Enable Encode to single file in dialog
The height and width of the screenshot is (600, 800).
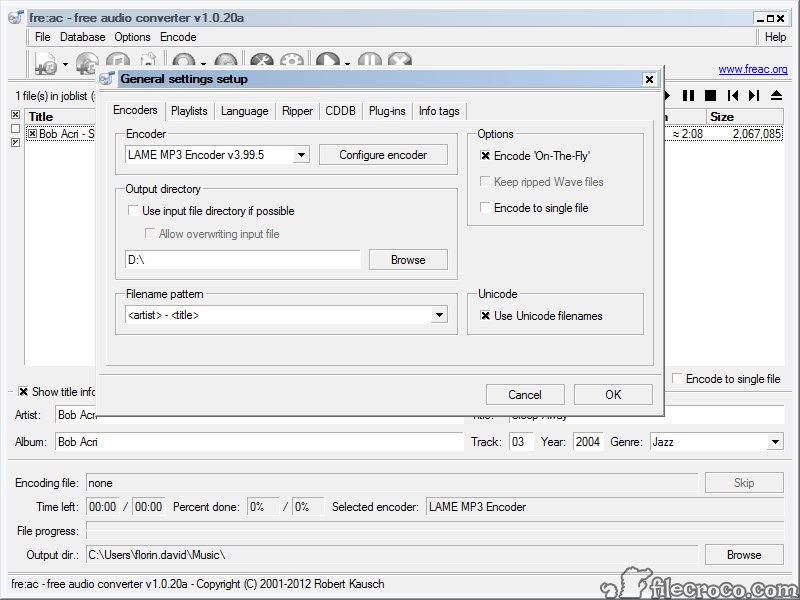[485, 208]
